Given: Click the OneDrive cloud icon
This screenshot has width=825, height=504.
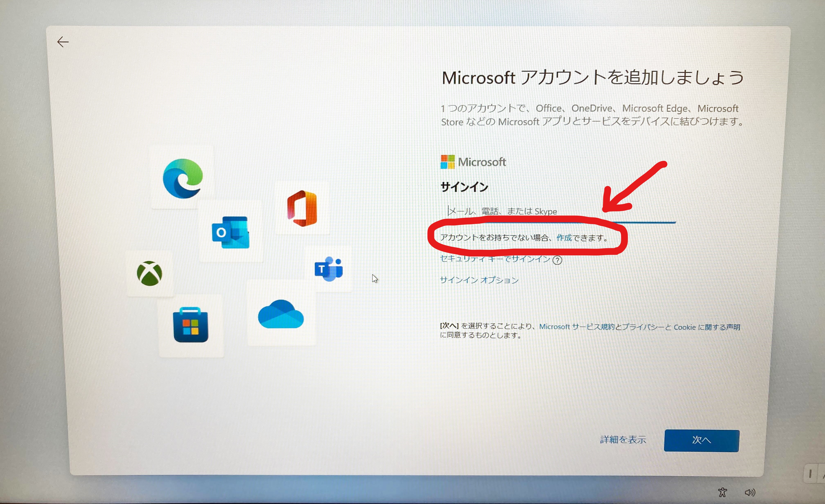Looking at the screenshot, I should 281,314.
